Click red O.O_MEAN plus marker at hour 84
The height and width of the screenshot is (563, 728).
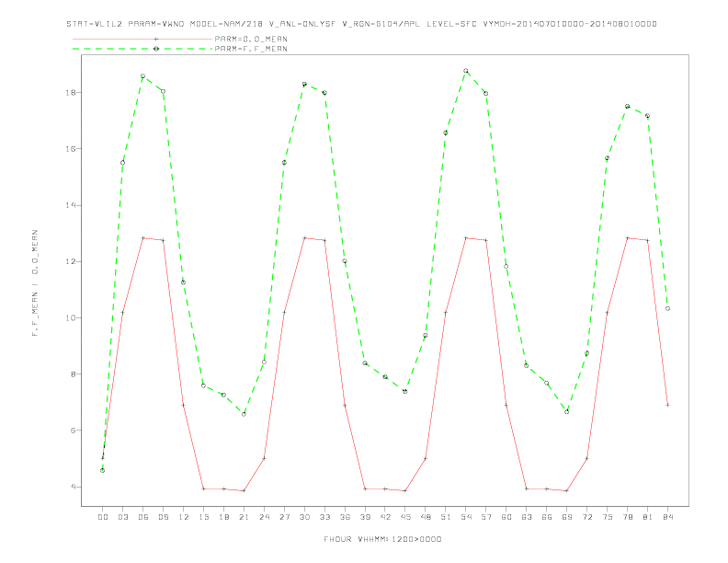coord(667,405)
